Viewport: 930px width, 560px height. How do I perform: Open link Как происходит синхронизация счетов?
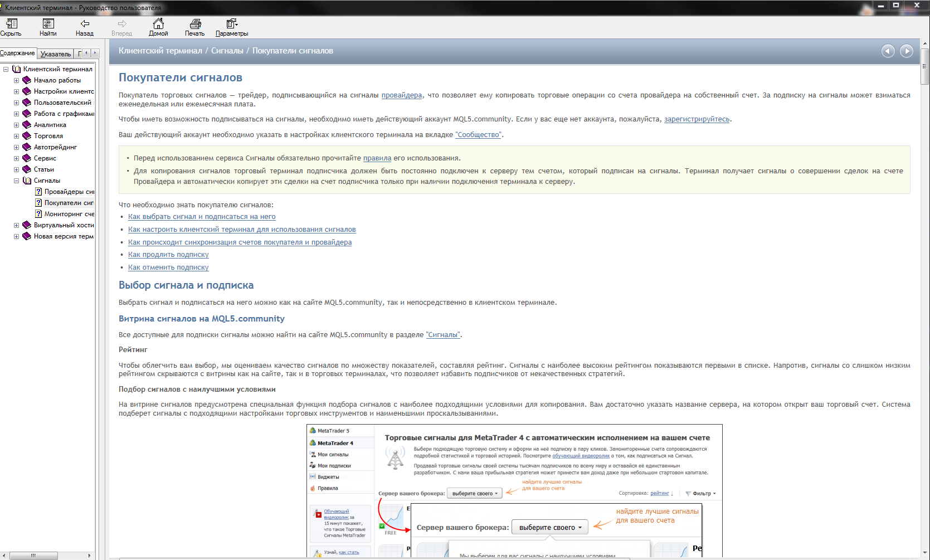(x=240, y=242)
